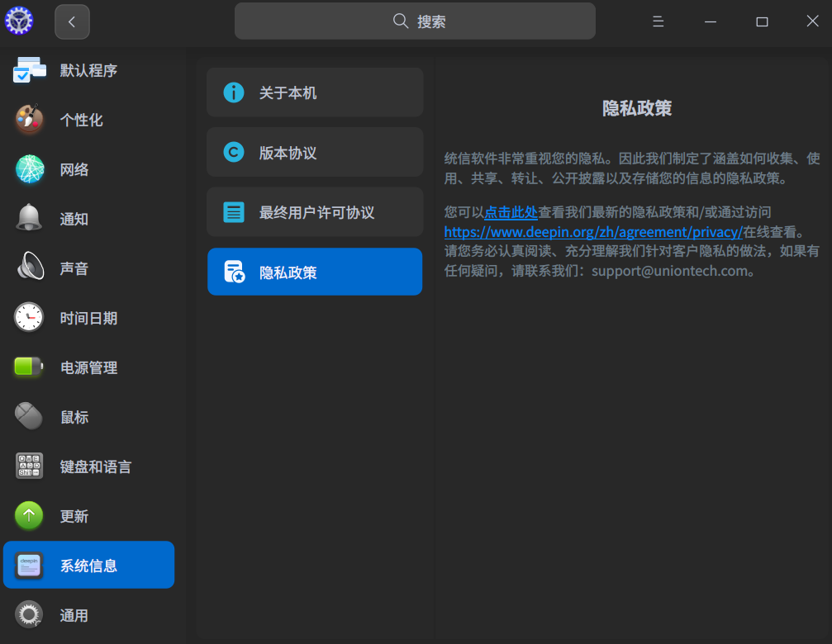The height and width of the screenshot is (644, 832).
Task: Select the highlighted 隐私政策 entry
Action: pos(314,271)
